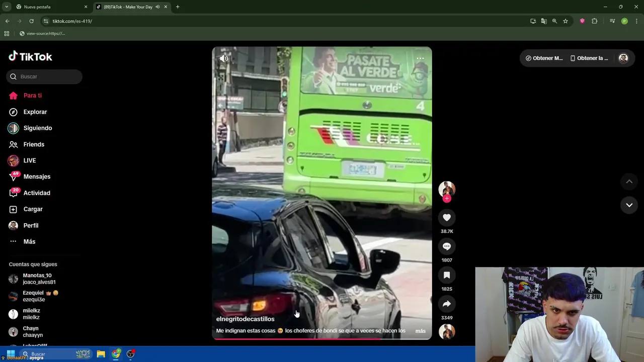
Task: Click the taskbar Buscar search box
Action: click(55, 354)
